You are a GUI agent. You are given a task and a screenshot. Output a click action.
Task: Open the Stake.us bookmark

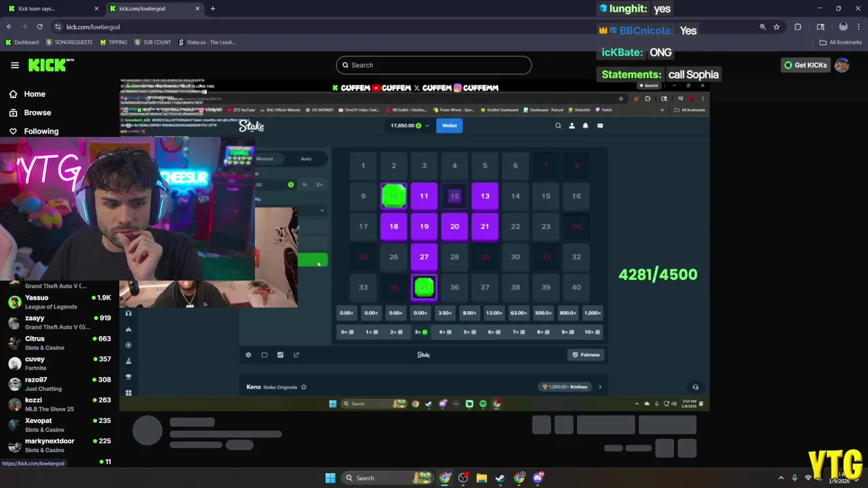point(207,42)
